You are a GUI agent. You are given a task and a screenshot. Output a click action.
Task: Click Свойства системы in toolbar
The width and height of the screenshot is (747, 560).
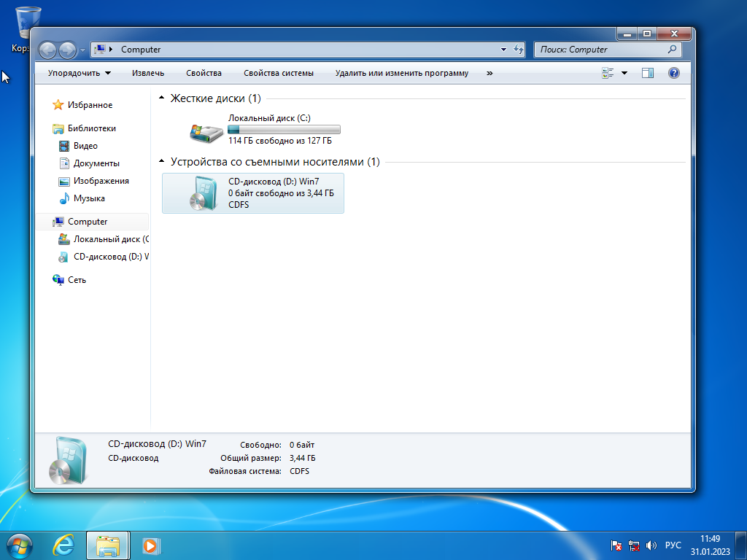[279, 73]
